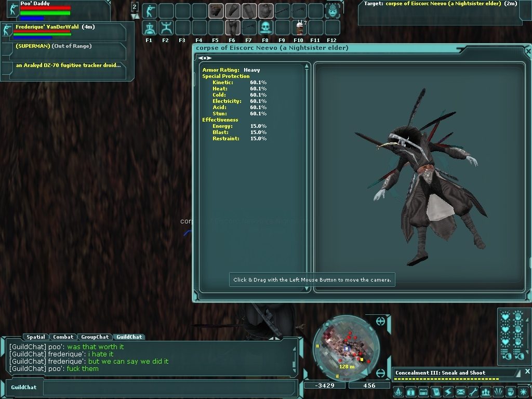
Task: Activate the sitting figure ability in bottom-row F1 slot
Action: click(149, 28)
